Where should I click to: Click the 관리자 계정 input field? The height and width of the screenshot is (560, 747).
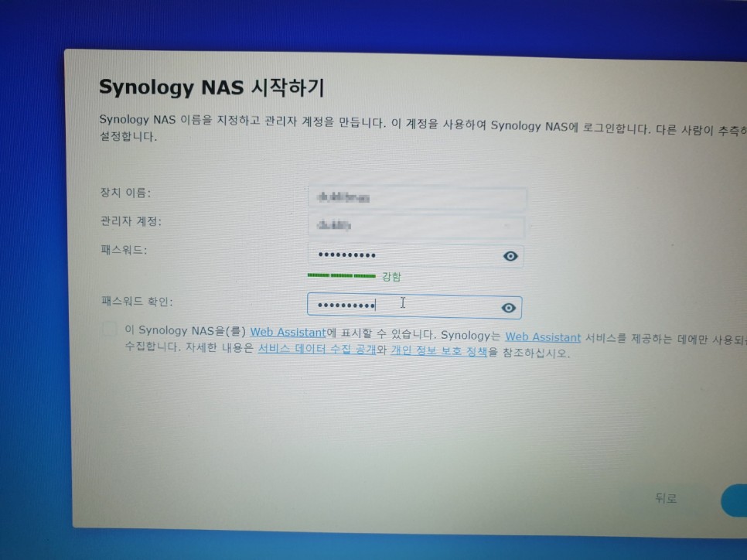[416, 226]
